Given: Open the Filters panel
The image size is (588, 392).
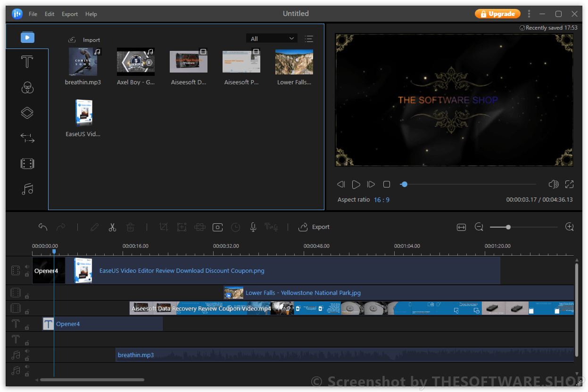Looking at the screenshot, I should click(27, 88).
